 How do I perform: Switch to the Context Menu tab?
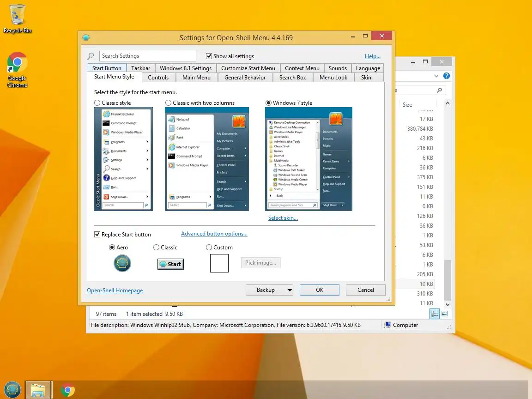click(x=302, y=68)
